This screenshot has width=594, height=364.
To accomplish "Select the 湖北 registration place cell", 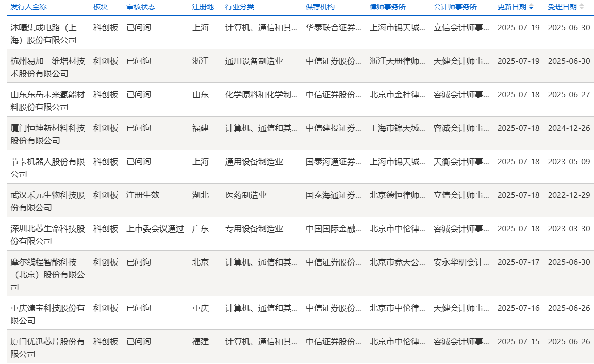I will pos(201,195).
